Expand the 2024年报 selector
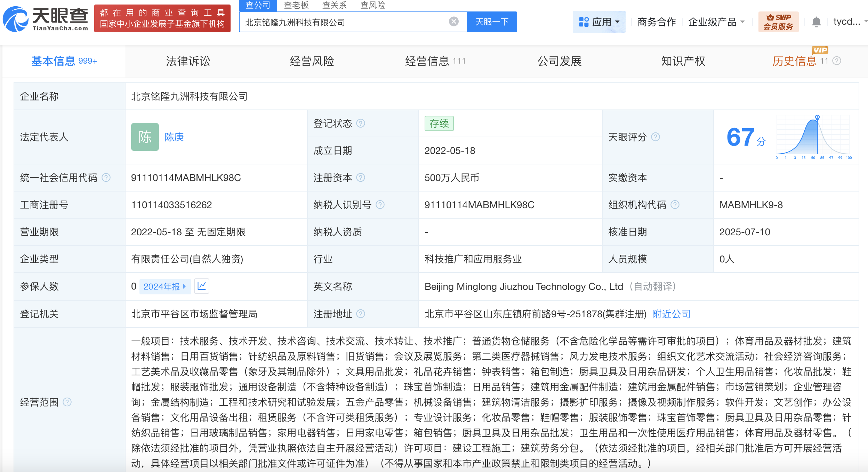Screen dimensions: 868x472 [x=165, y=286]
